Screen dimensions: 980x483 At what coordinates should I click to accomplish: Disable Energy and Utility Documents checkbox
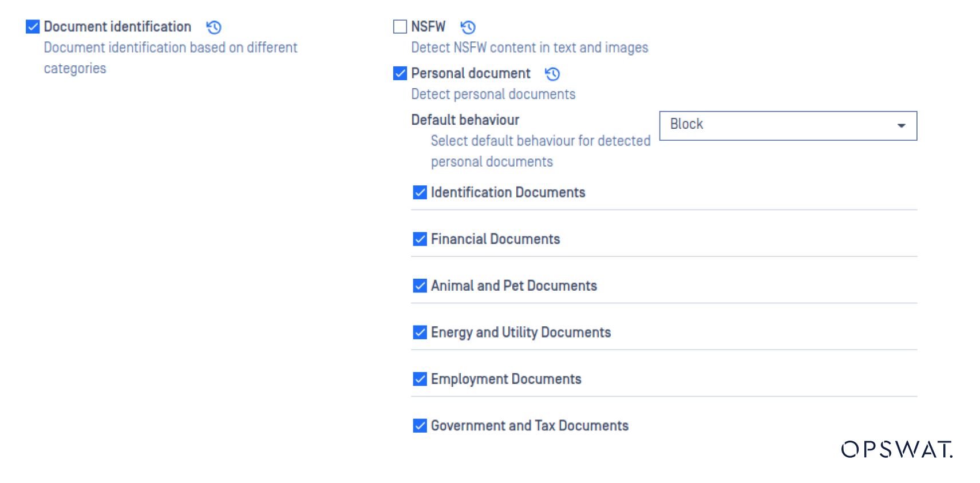pos(420,332)
